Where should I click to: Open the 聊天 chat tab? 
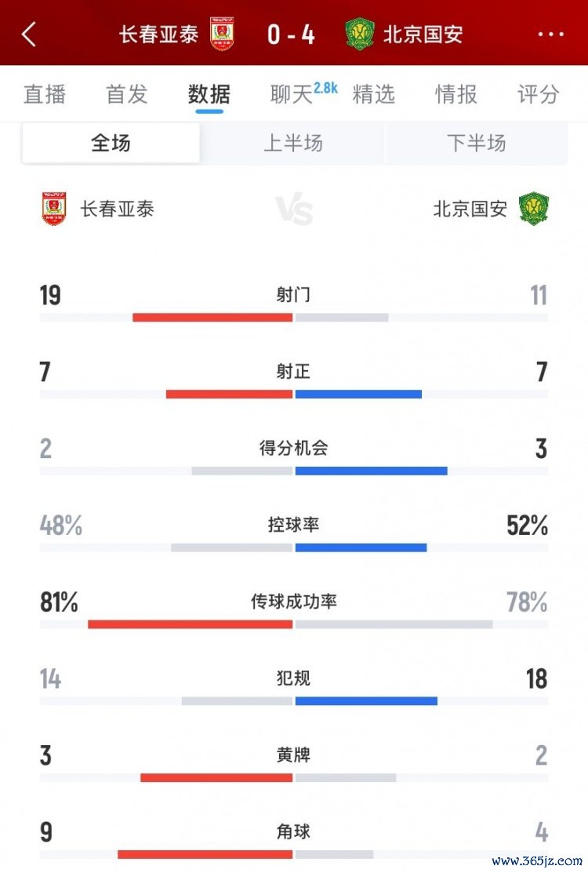coord(293,94)
